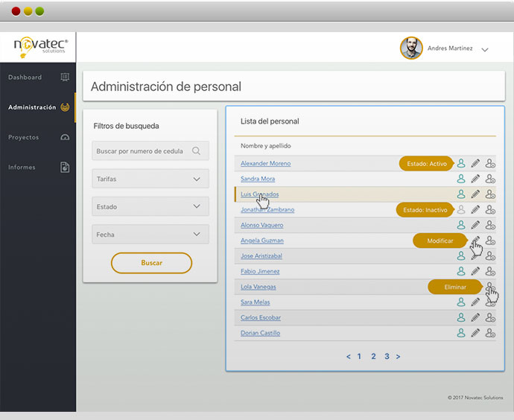Edit Alexander Moreno with the pencil icon
The width and height of the screenshot is (514, 420).
475,163
